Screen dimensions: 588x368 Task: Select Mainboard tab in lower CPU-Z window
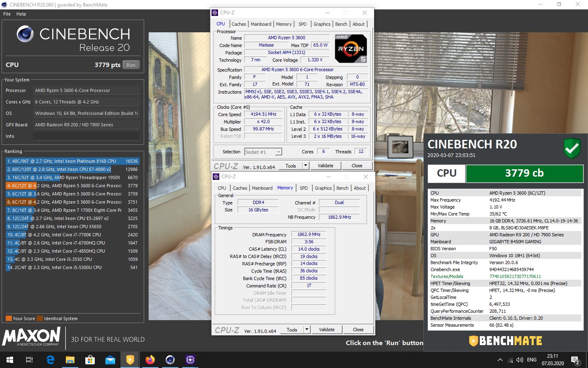pyautogui.click(x=262, y=188)
